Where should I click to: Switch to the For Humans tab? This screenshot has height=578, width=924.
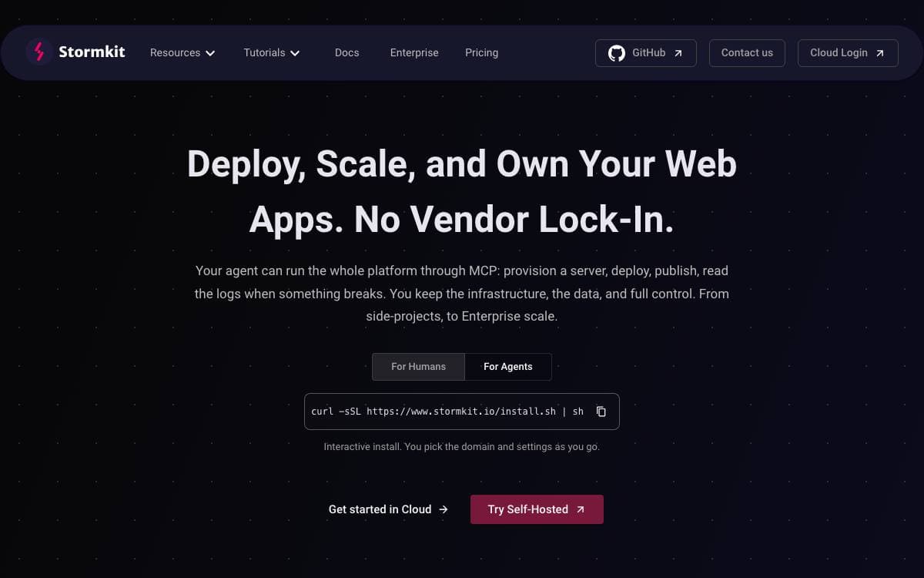point(419,367)
